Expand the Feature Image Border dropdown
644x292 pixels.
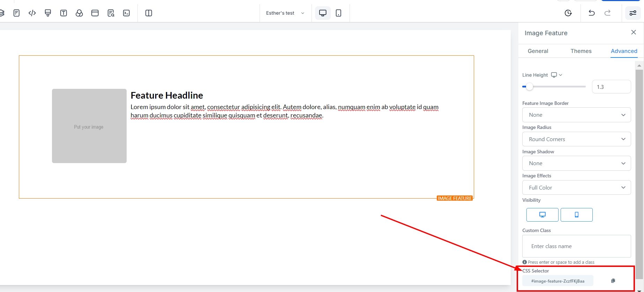(576, 115)
